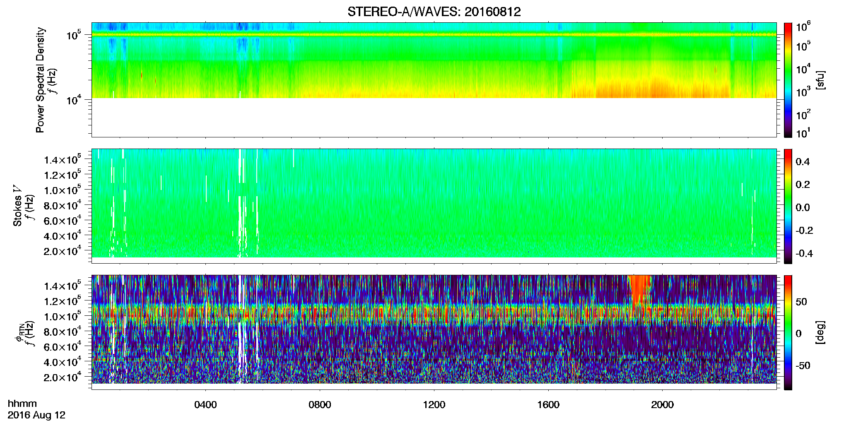Click the [sfu] colorbar unit label

(x=820, y=80)
